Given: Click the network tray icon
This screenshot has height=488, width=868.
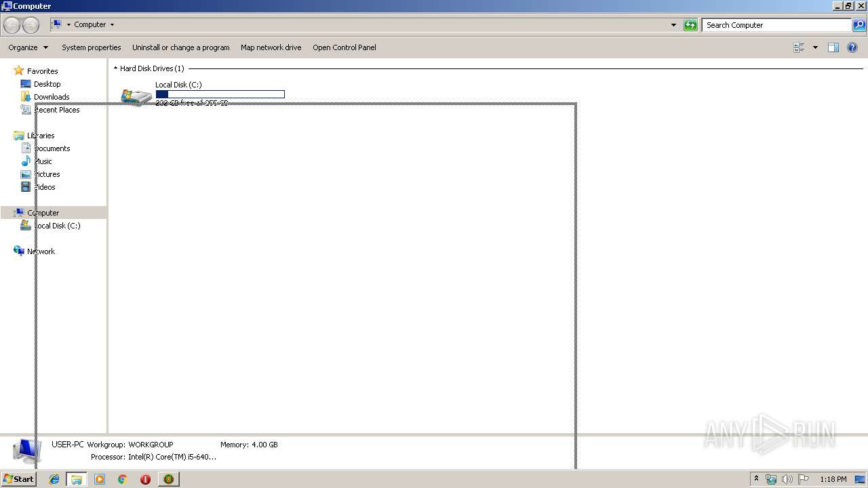Looking at the screenshot, I should coord(771,479).
